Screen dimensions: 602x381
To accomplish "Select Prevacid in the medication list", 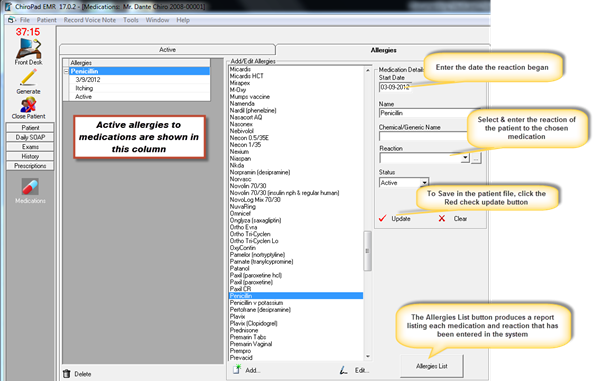I will [241, 358].
